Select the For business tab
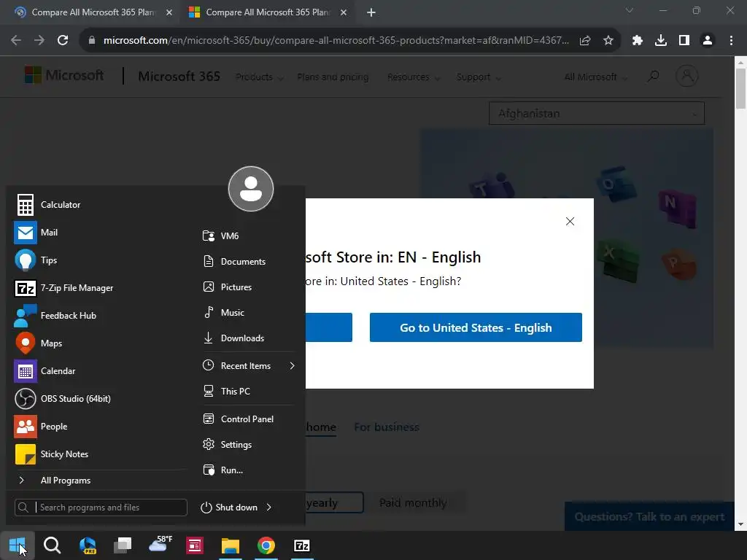This screenshot has width=747, height=560. click(x=387, y=427)
